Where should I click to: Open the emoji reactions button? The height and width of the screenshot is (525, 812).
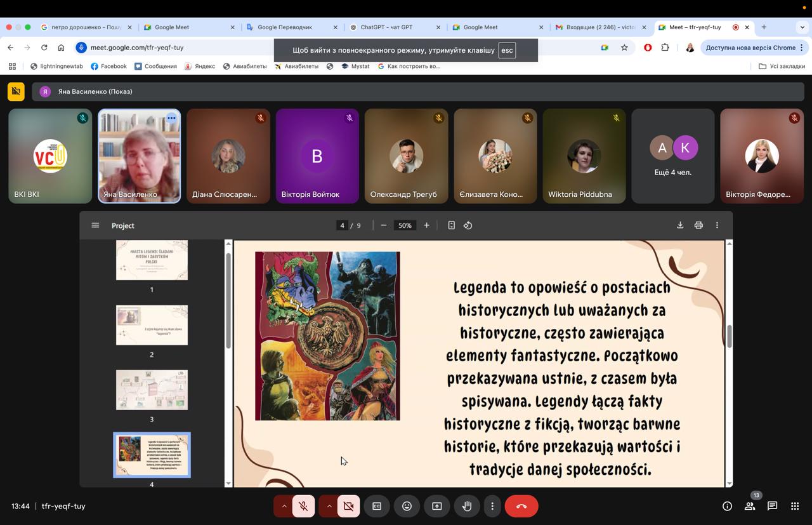tap(407, 506)
